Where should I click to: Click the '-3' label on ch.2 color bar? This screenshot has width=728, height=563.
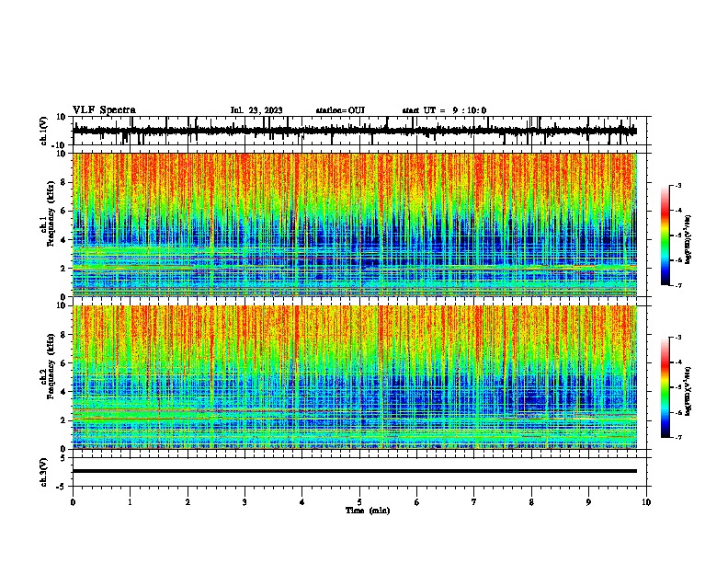[x=677, y=338]
